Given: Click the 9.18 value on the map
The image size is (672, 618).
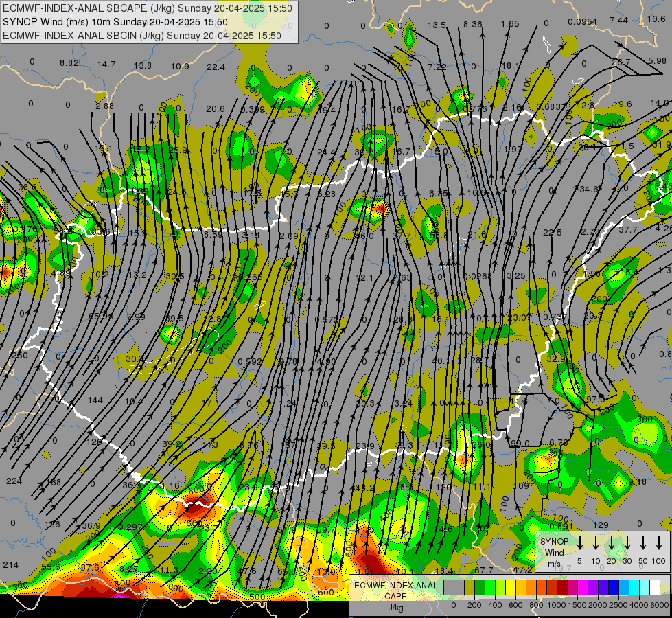Looking at the screenshot, I should click(x=637, y=482).
